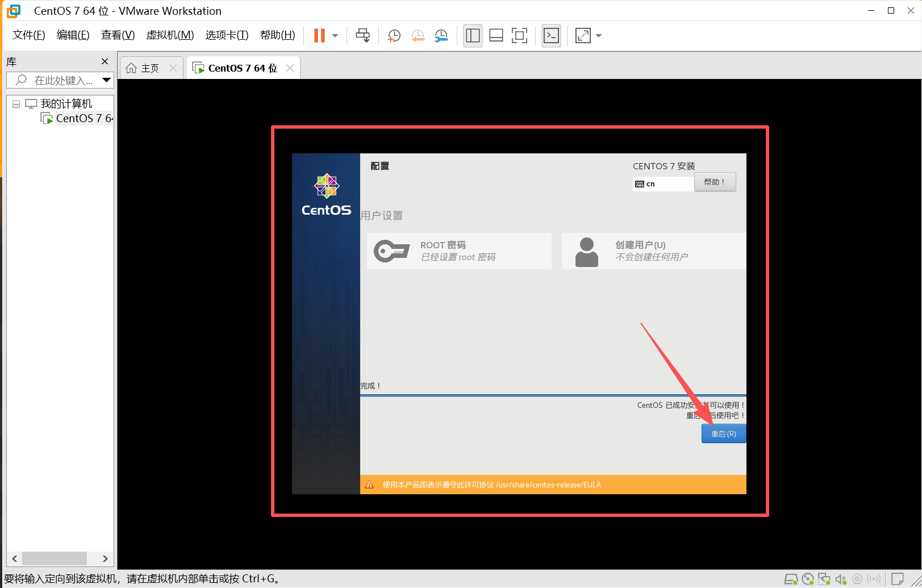Click Send Ctrl+Alt+Del toolbar icon
This screenshot has width=922, height=588.
[362, 36]
